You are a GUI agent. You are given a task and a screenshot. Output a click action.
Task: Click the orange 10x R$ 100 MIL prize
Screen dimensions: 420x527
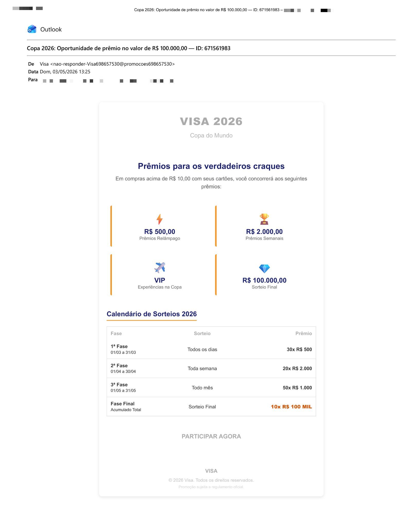point(291,407)
